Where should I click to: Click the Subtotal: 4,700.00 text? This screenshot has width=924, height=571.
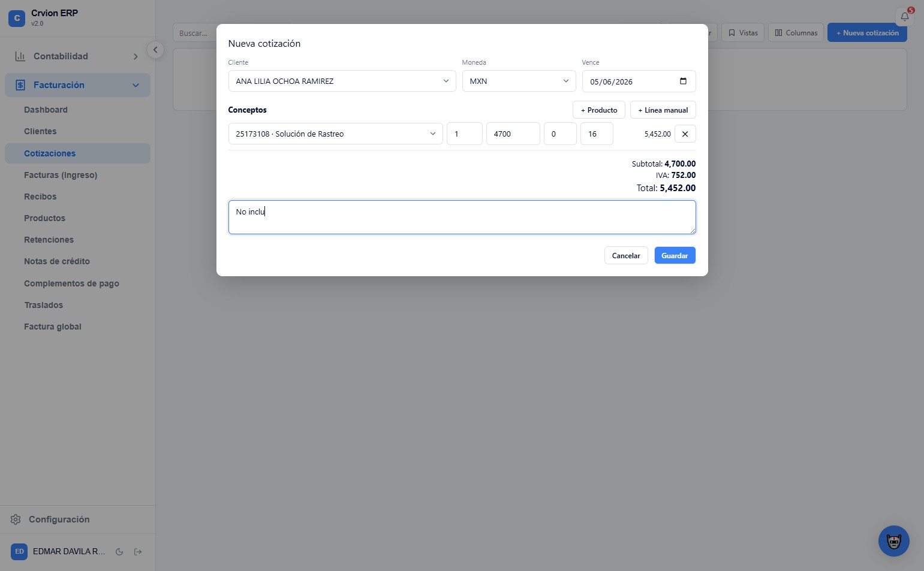[663, 164]
